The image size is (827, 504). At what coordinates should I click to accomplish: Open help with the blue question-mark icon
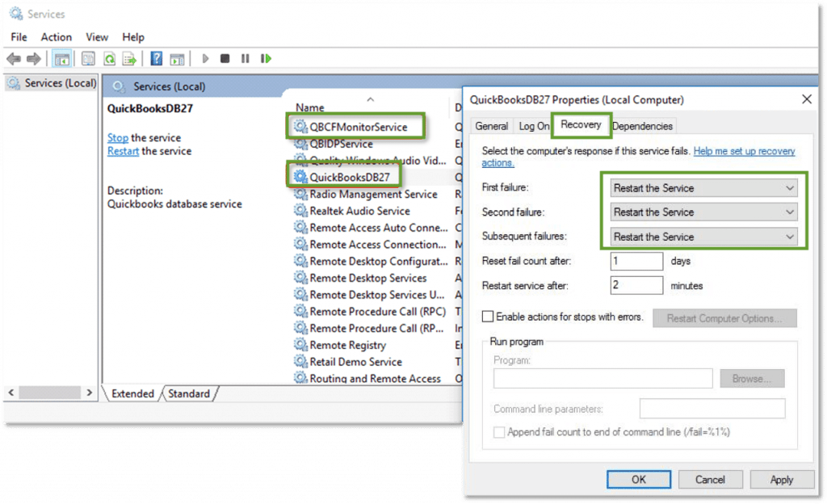tap(157, 58)
